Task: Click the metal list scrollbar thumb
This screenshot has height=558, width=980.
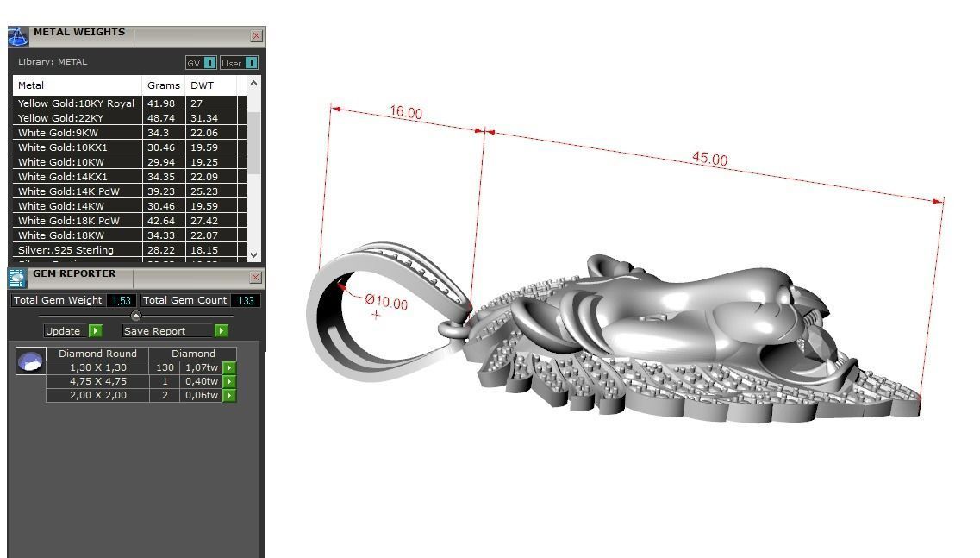Action: pyautogui.click(x=253, y=144)
